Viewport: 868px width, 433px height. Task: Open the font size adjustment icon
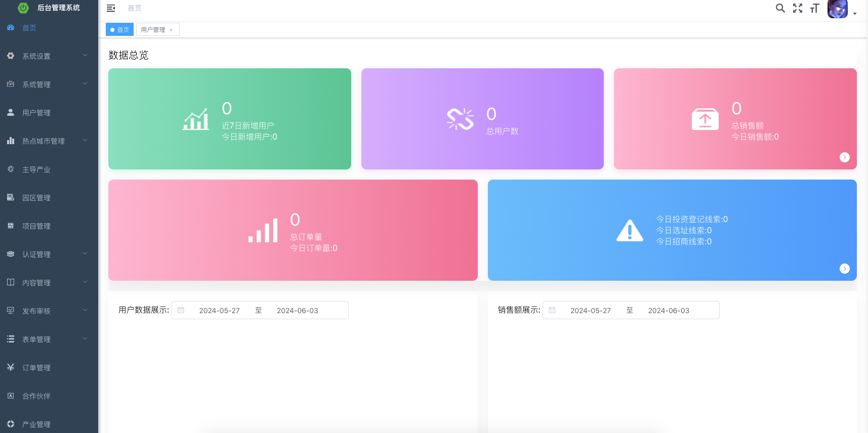click(814, 8)
